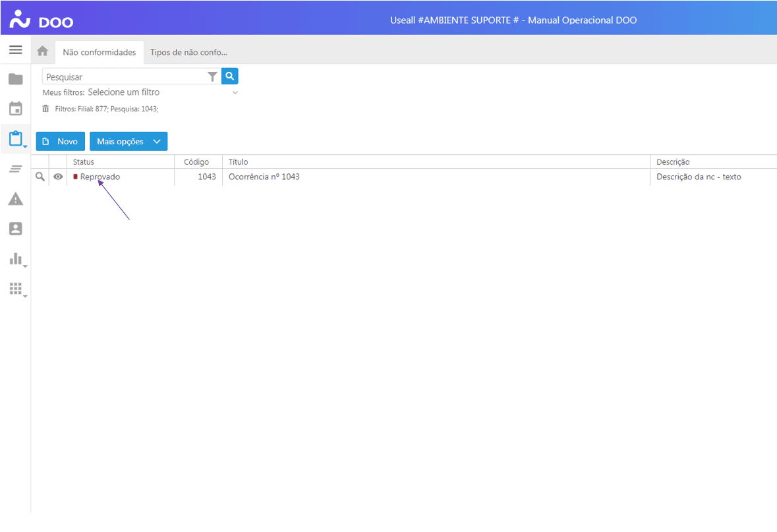
Task: Sort by the Status column header
Action: point(121,162)
